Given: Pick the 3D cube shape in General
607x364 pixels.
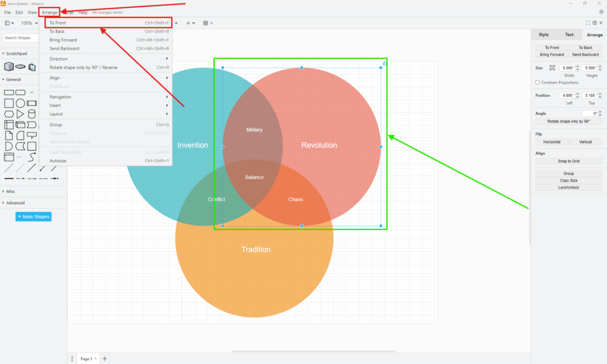Looking at the screenshot, I should [x=21, y=124].
